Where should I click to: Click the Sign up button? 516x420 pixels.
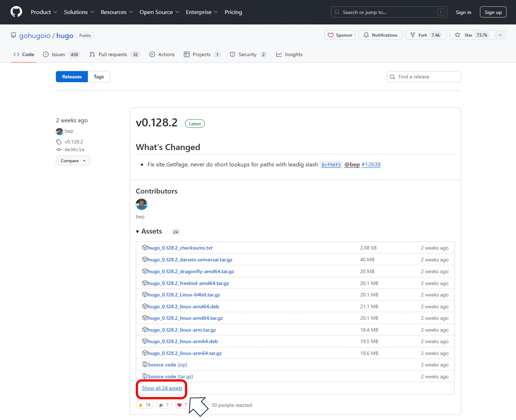coord(493,12)
